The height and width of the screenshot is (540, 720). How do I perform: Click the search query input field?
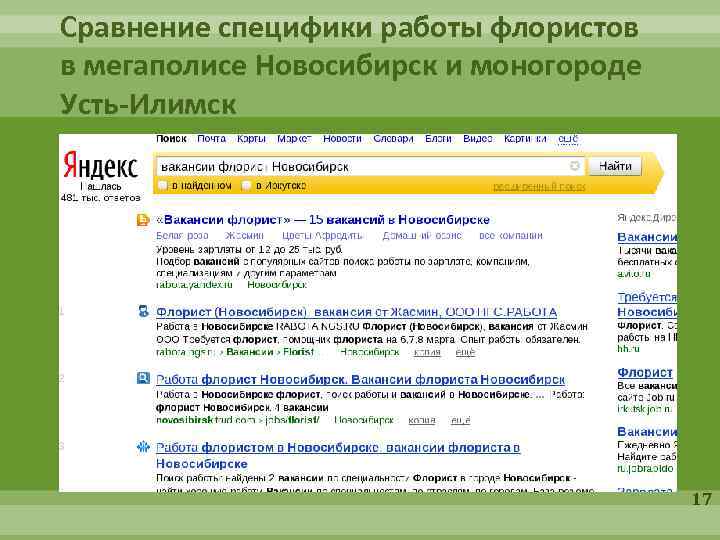tap(370, 166)
